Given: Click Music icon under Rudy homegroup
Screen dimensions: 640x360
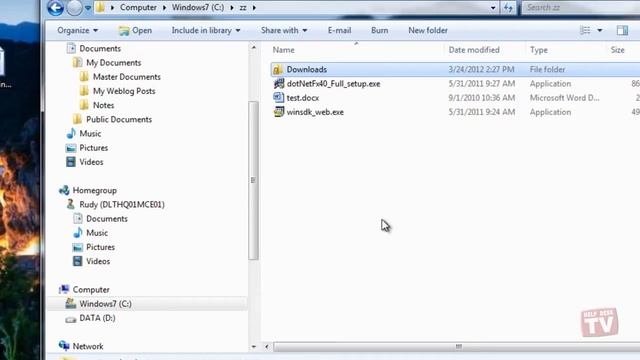Looking at the screenshot, I should 78,233.
